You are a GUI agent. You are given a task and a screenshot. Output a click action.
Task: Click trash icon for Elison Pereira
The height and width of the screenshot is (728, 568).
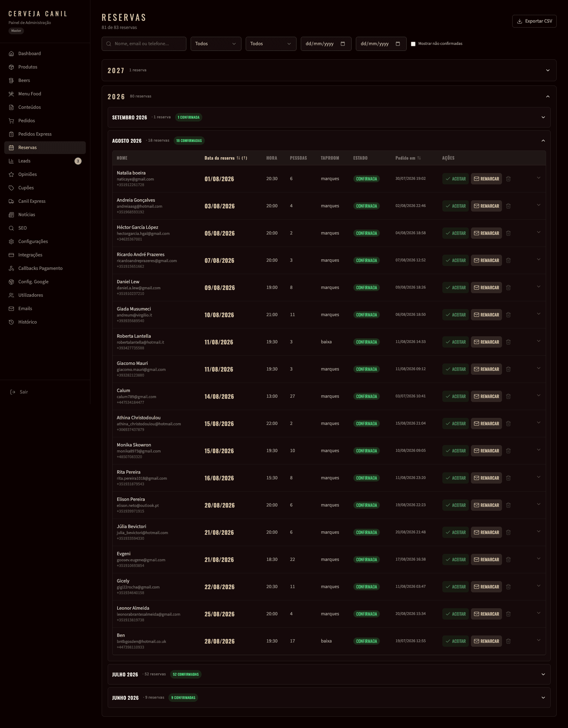[x=508, y=505]
